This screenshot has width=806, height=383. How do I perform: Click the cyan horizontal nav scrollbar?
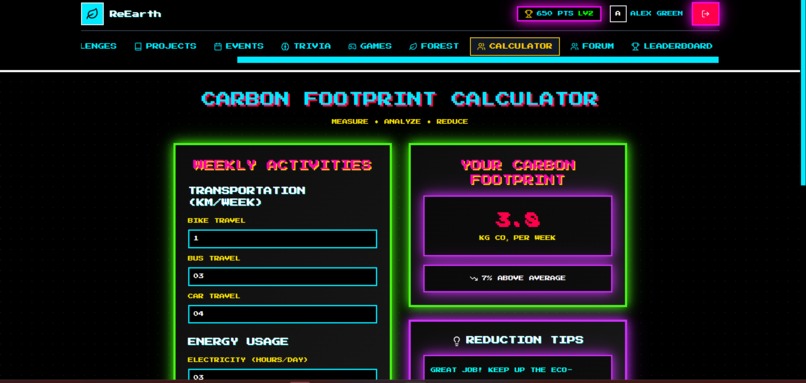click(x=478, y=60)
